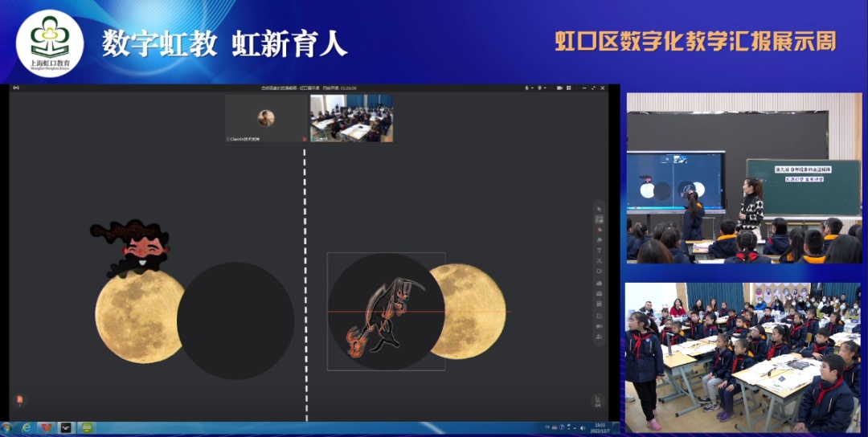
Task: Click the scissors screenshot tool
Action: (x=600, y=260)
